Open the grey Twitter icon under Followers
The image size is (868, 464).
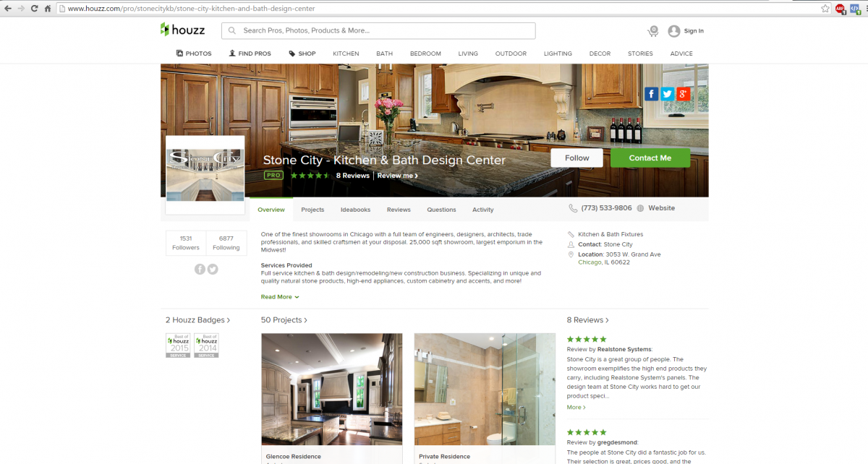[x=213, y=269]
